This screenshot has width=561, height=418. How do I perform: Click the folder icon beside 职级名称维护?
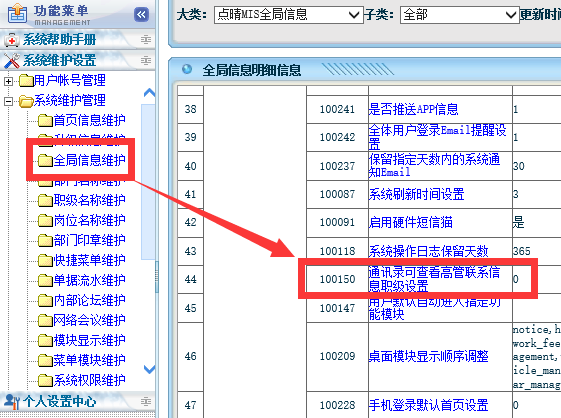(x=45, y=200)
